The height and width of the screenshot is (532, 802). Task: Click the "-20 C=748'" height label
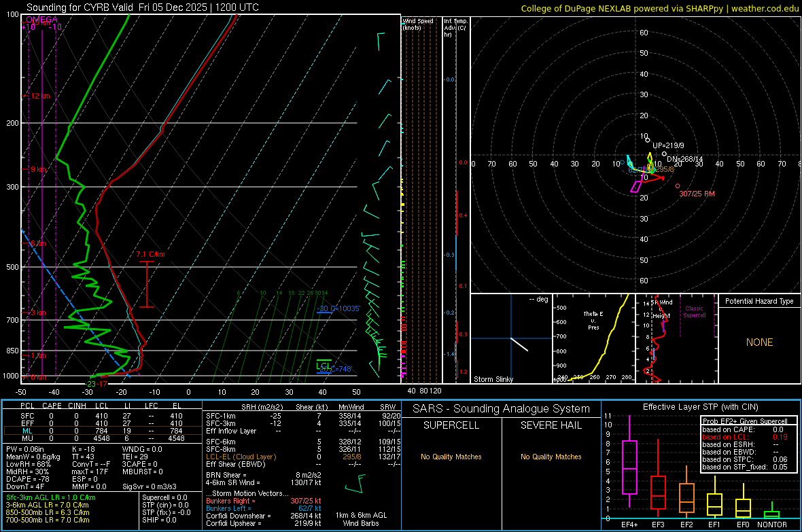pos(336,370)
